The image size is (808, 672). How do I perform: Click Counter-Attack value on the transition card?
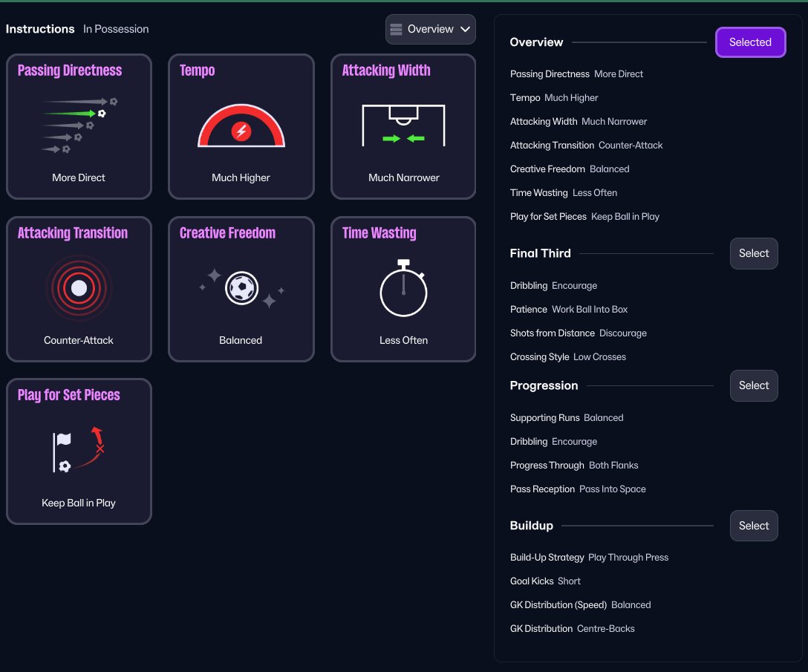(78, 340)
